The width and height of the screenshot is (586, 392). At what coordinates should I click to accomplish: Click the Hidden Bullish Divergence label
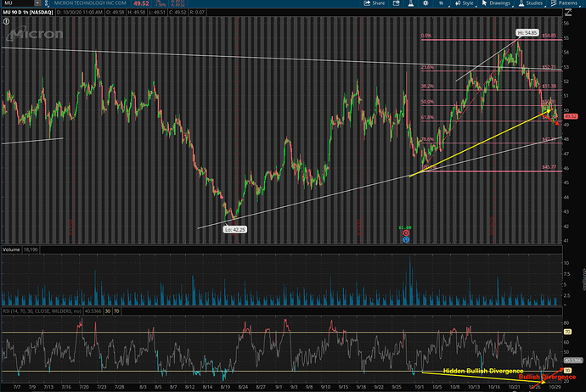(473, 372)
